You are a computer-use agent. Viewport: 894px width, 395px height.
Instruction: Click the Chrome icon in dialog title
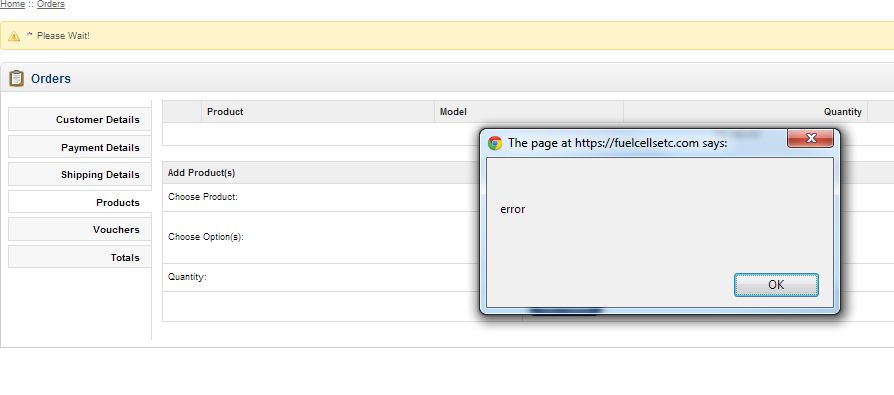click(495, 143)
